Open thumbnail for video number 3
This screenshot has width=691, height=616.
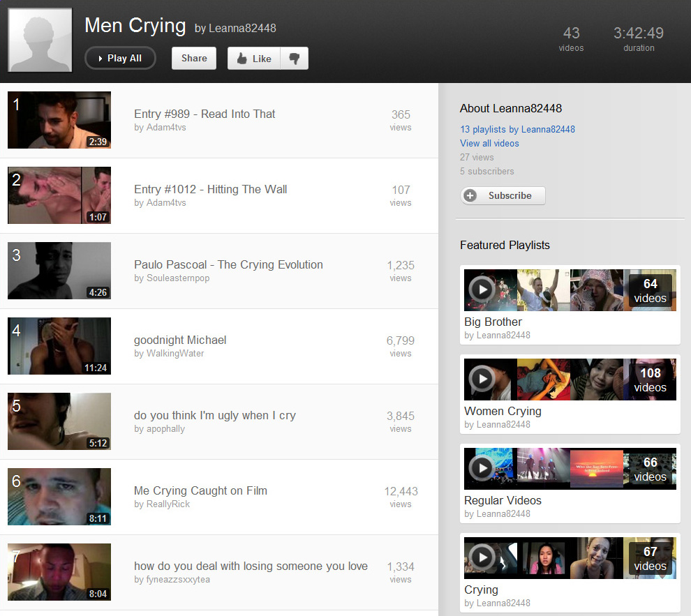click(59, 271)
